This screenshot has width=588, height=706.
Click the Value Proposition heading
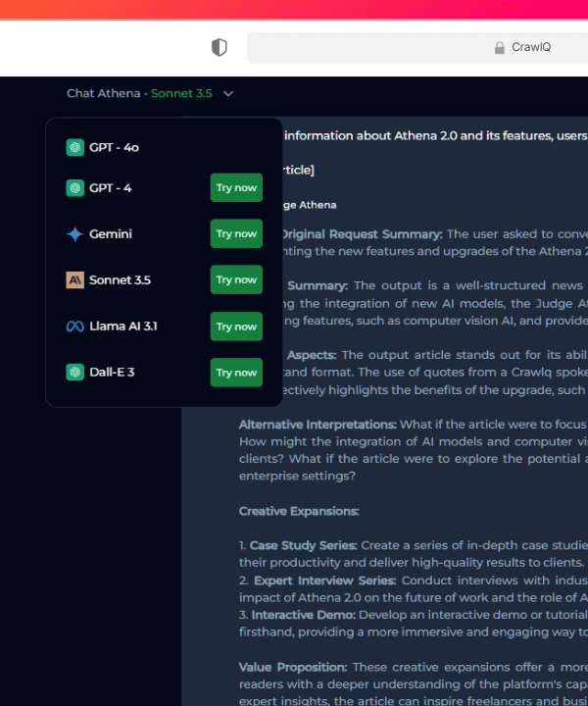[293, 668]
